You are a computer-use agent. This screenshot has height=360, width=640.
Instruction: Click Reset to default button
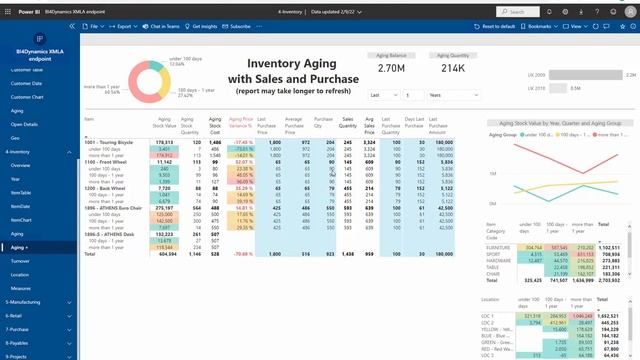click(x=495, y=26)
